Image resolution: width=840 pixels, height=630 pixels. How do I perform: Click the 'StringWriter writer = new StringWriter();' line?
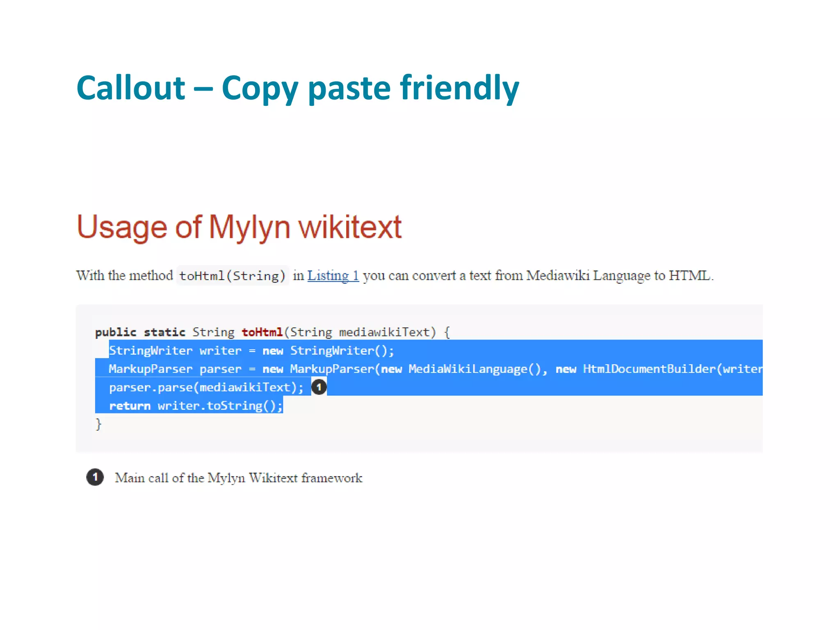251,351
